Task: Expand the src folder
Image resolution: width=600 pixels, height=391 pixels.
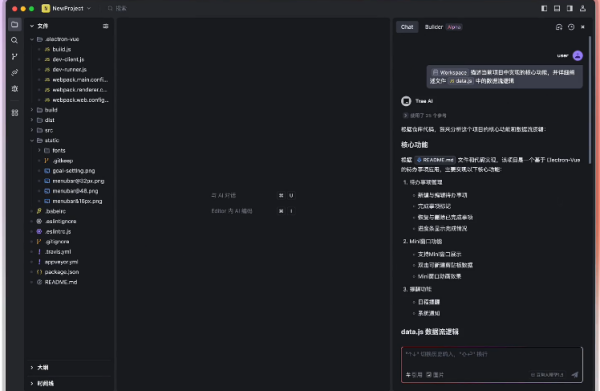Action: click(32, 130)
